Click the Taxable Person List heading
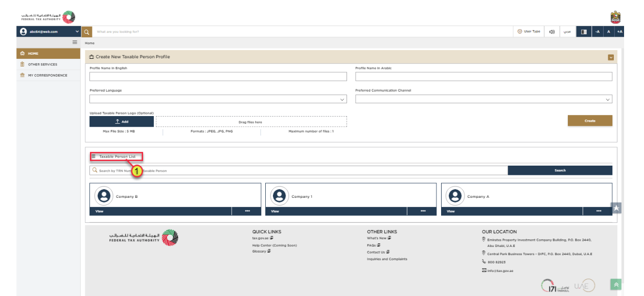The image size is (644, 296). pos(117,156)
